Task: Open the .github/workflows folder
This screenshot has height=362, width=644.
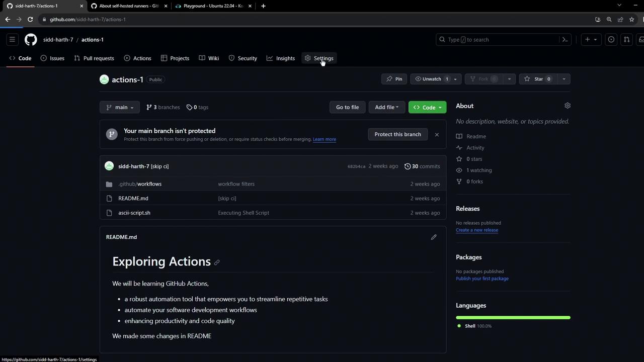Action: 140,184
